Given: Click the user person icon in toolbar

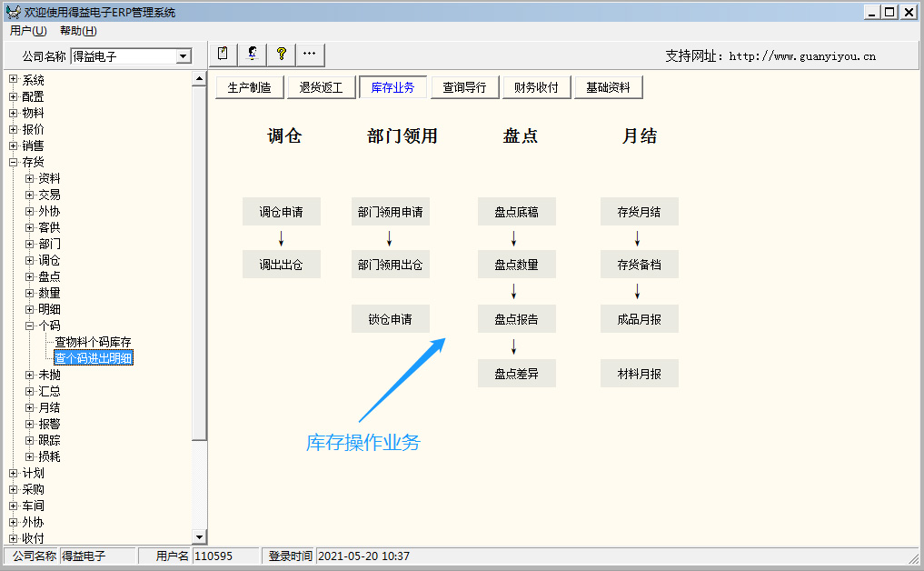Looking at the screenshot, I should [252, 54].
